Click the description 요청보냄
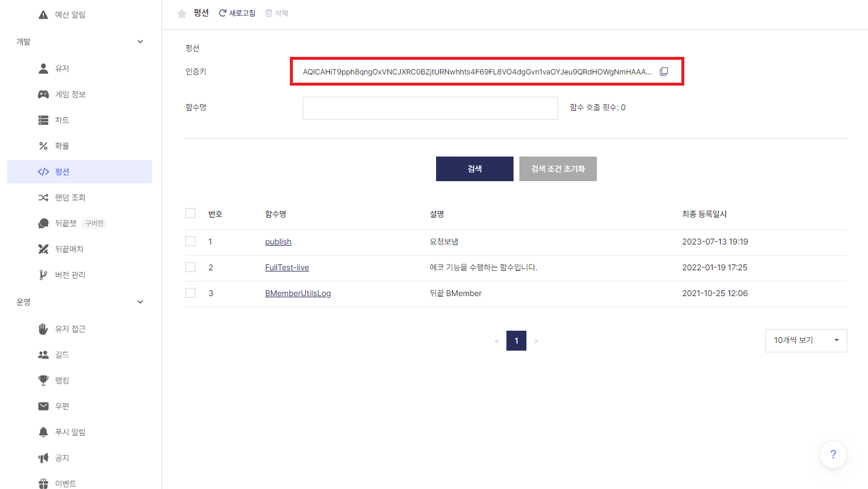The image size is (868, 489). (444, 242)
